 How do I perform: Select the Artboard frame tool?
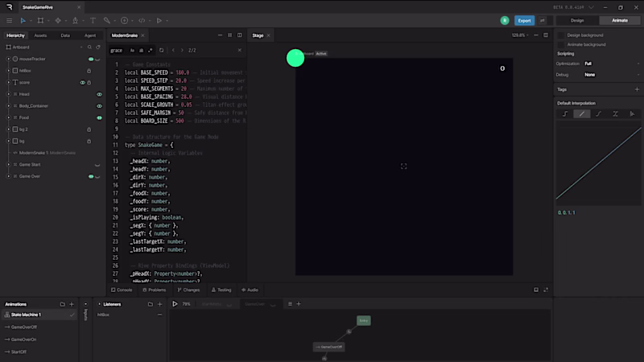tap(40, 21)
